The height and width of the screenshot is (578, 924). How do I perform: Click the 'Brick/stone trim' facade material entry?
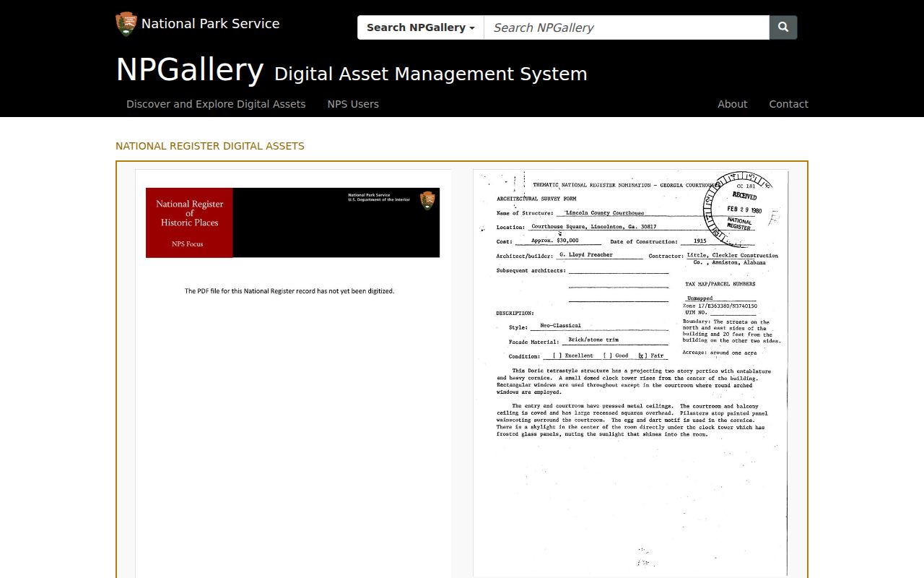(593, 340)
